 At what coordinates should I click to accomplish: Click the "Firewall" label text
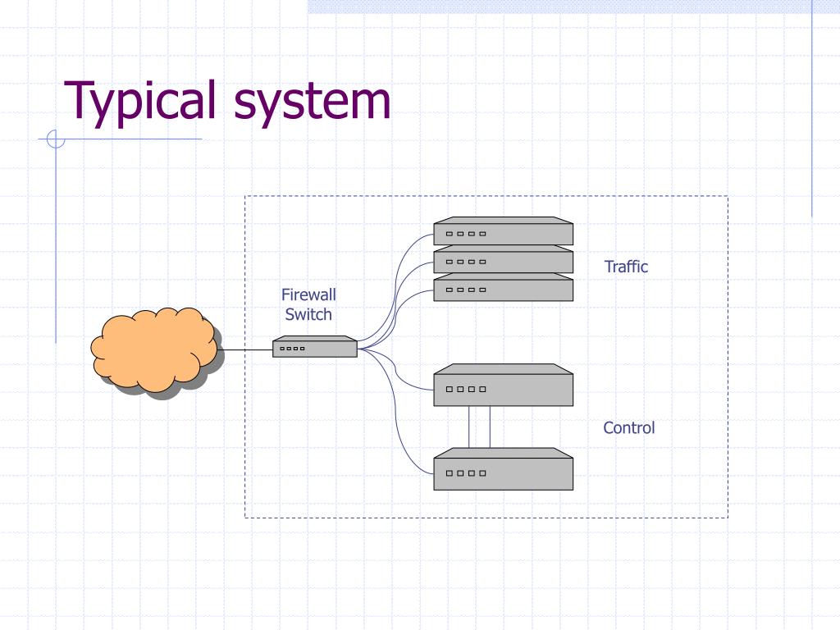[308, 294]
